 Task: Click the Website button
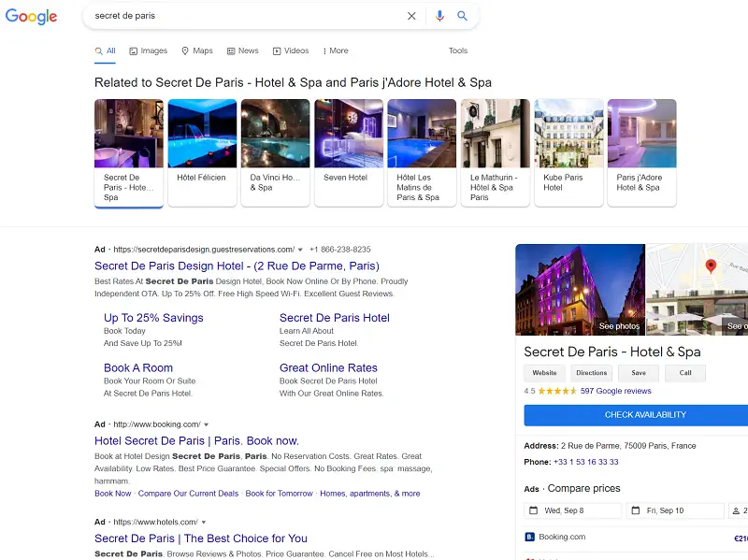[x=544, y=373]
